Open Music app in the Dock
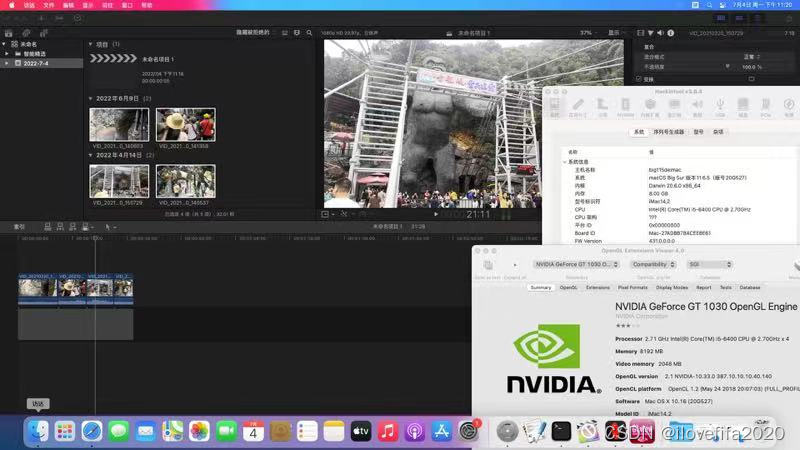Screen dimensions: 800x450 pos(388,432)
